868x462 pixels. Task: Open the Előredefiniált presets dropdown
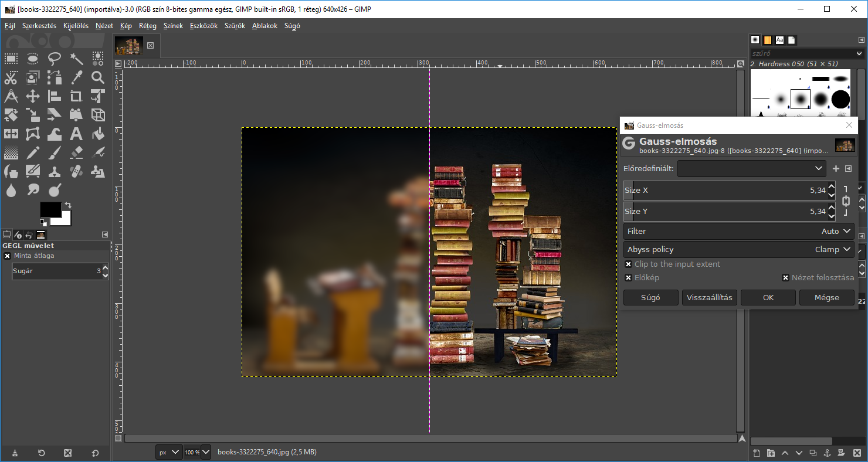coord(751,169)
